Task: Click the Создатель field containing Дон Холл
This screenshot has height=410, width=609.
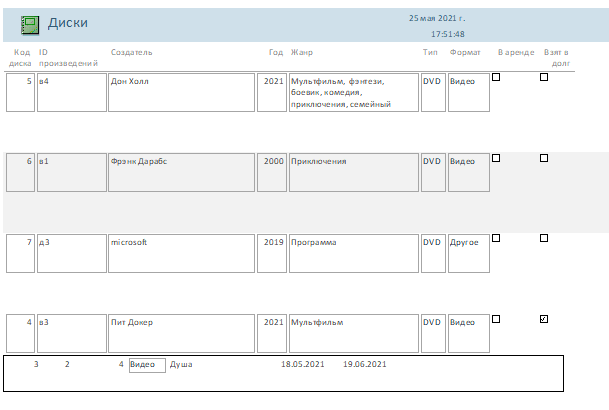Action: (x=181, y=92)
